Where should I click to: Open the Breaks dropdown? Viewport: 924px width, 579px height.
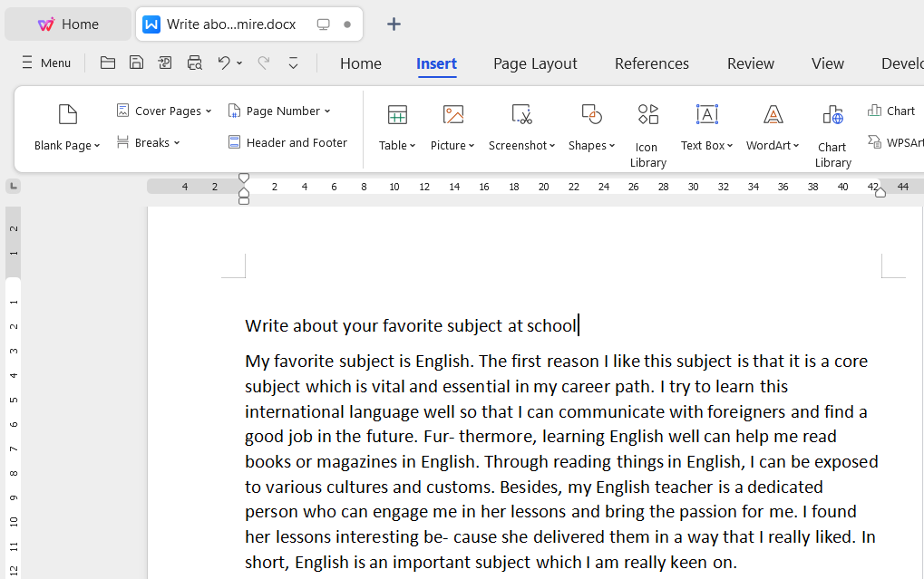pyautogui.click(x=148, y=142)
